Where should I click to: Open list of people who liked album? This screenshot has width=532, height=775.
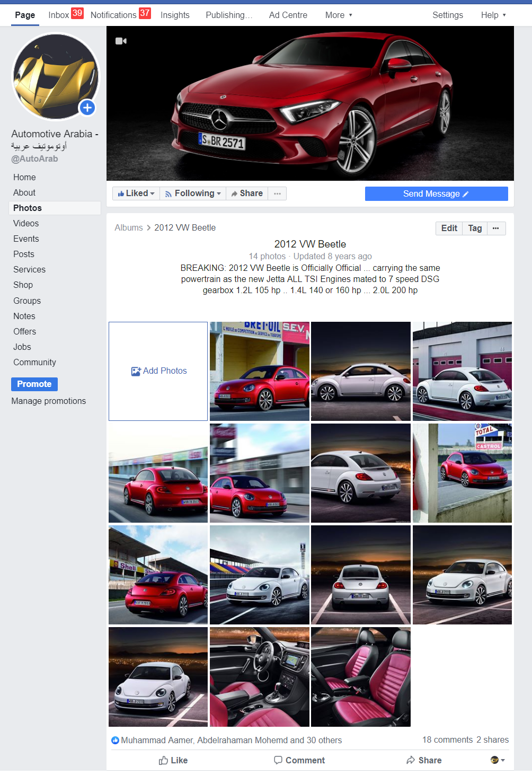click(232, 740)
